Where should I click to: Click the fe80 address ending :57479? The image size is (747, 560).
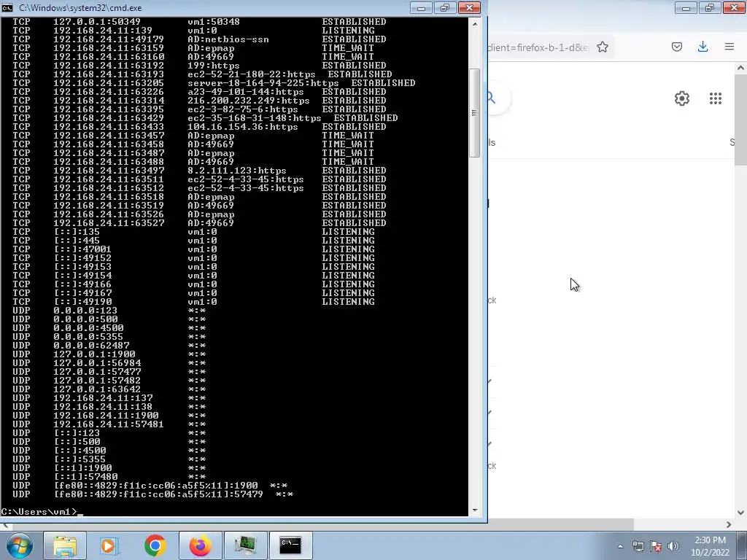pyautogui.click(x=158, y=494)
